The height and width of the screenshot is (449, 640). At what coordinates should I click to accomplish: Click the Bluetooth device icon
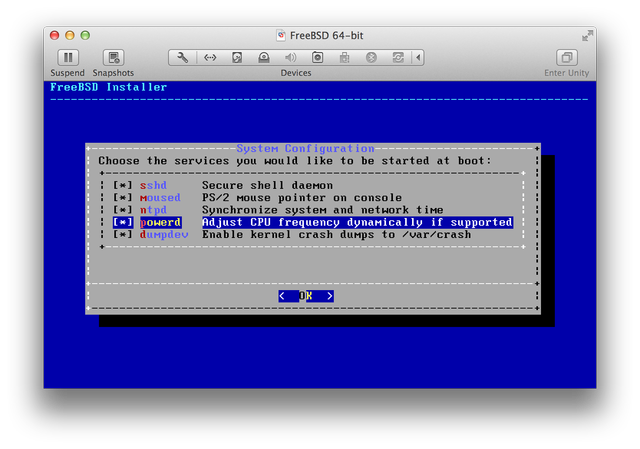(x=371, y=58)
